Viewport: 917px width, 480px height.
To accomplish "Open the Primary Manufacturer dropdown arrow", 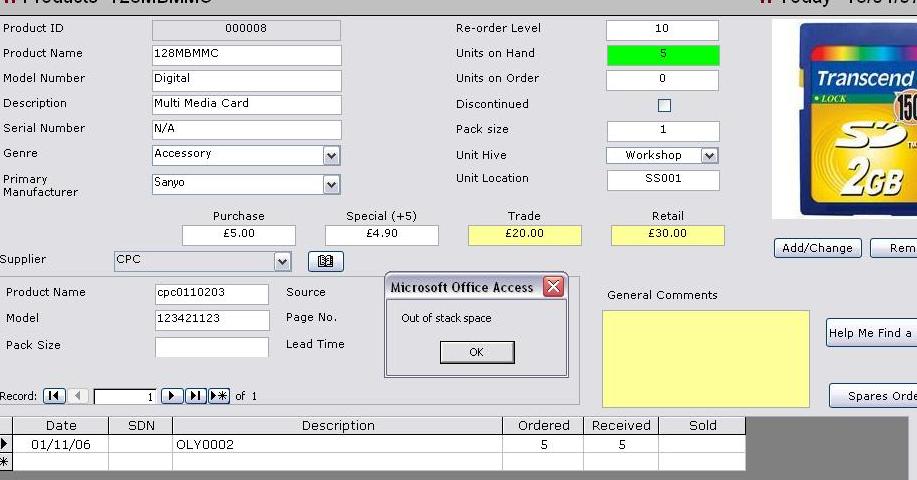I will click(332, 185).
